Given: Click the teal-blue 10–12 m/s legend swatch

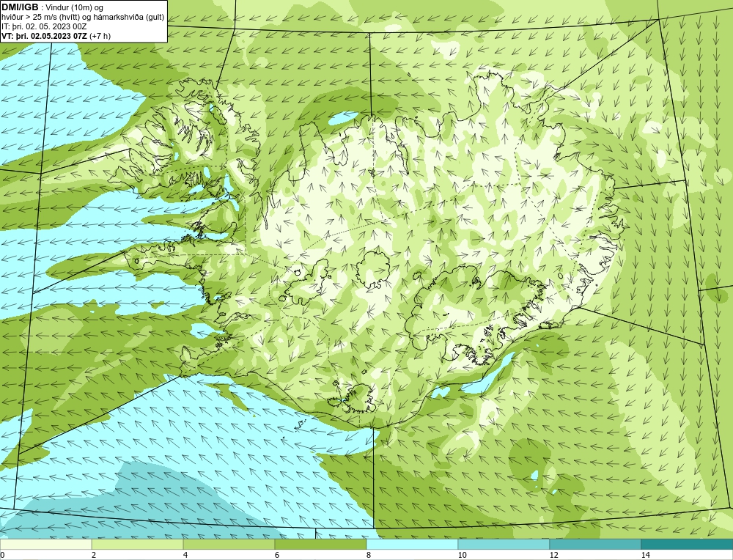Looking at the screenshot, I should click(x=504, y=544).
